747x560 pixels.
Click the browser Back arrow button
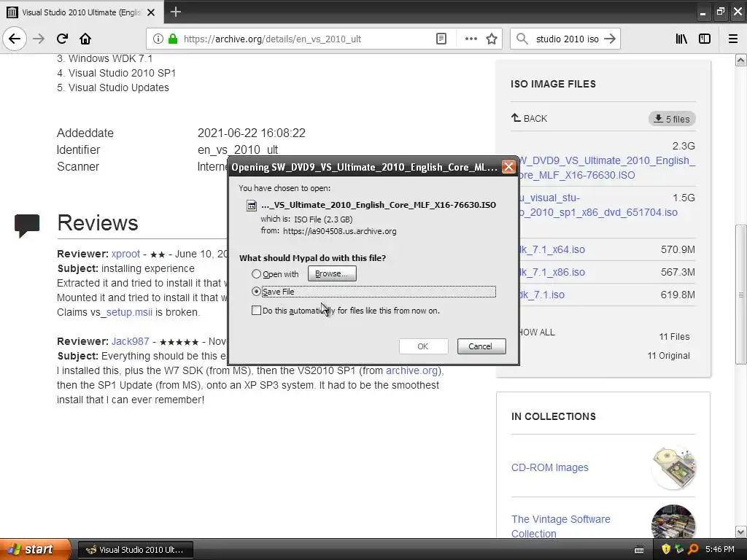point(15,39)
